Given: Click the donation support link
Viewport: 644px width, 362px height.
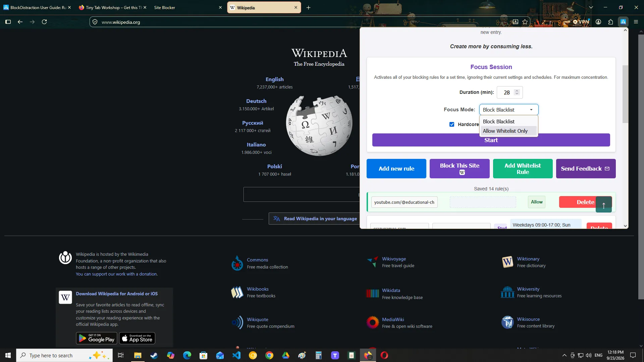Looking at the screenshot, I should pos(116,274).
